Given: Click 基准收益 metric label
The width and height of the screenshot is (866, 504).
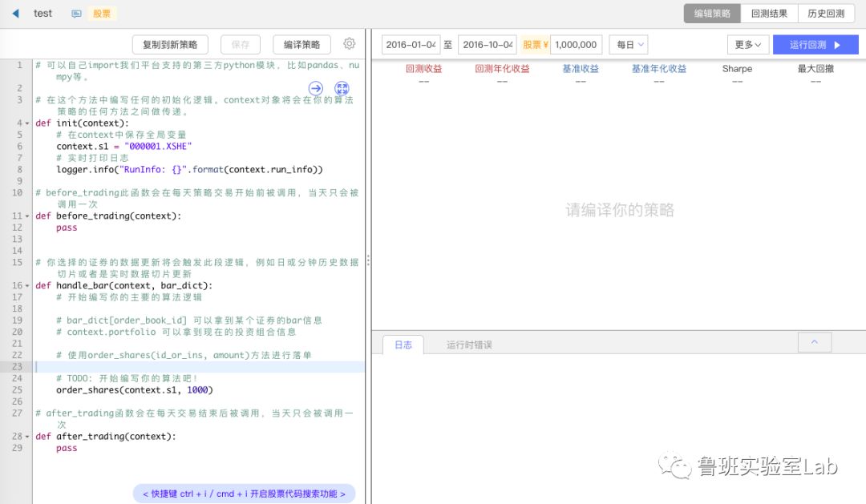Looking at the screenshot, I should (x=581, y=68).
